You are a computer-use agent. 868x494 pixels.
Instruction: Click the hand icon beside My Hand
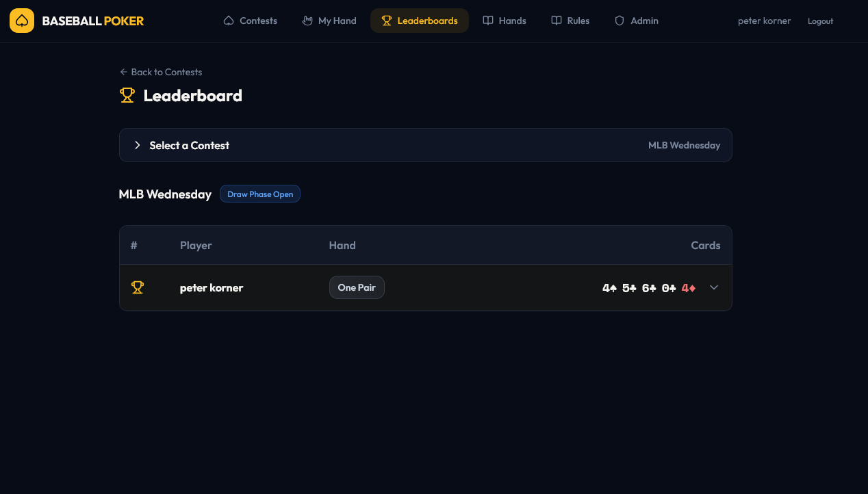[x=307, y=21]
